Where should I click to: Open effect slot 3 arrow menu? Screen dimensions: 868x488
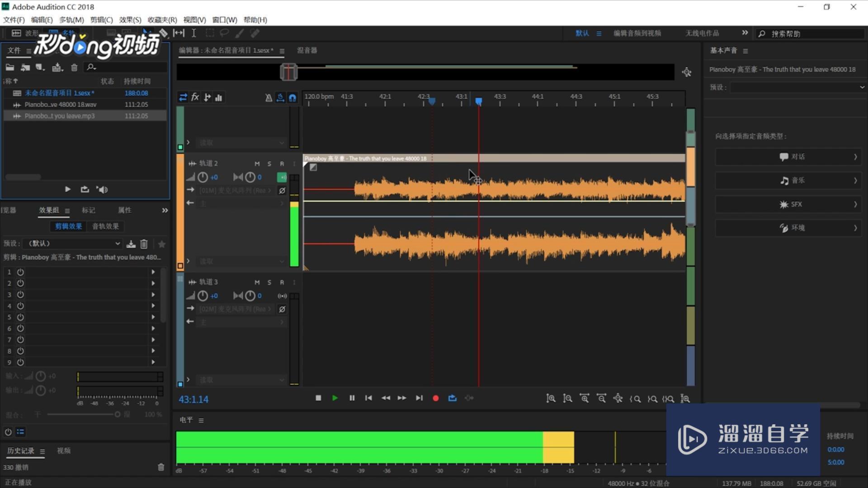click(153, 295)
